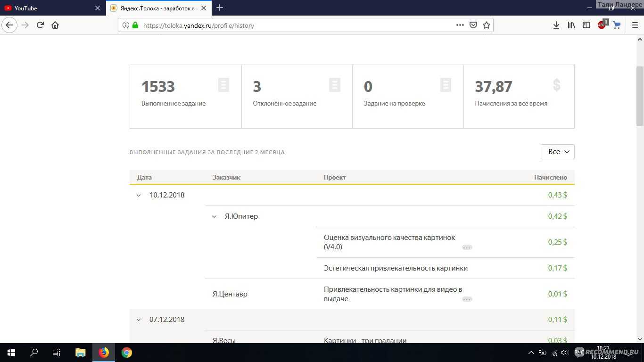The height and width of the screenshot is (362, 644).
Task: Open a new browser tab
Action: (x=220, y=8)
